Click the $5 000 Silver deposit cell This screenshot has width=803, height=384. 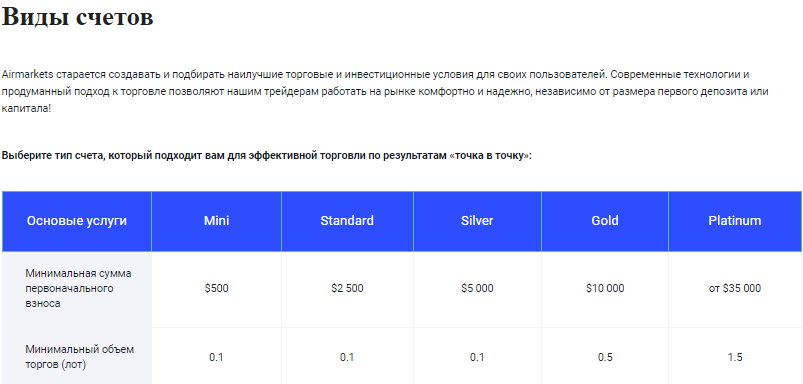(477, 289)
